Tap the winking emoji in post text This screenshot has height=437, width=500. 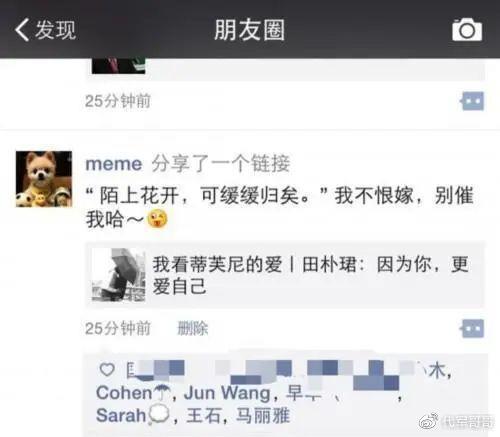coord(157,219)
